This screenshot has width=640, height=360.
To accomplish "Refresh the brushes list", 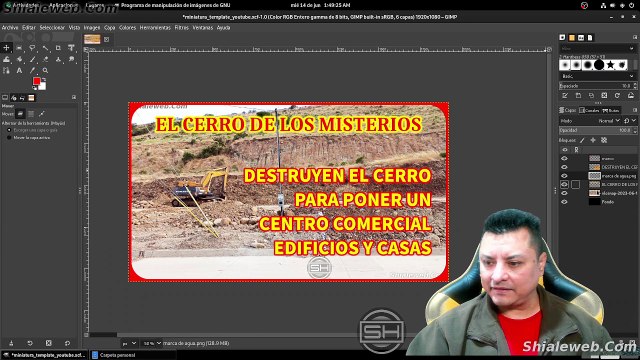I will 618,96.
